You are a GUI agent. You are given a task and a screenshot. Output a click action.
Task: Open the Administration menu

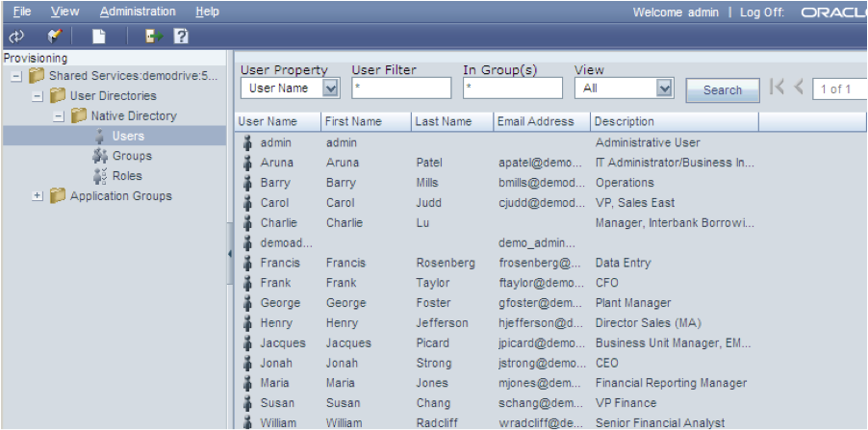point(138,12)
